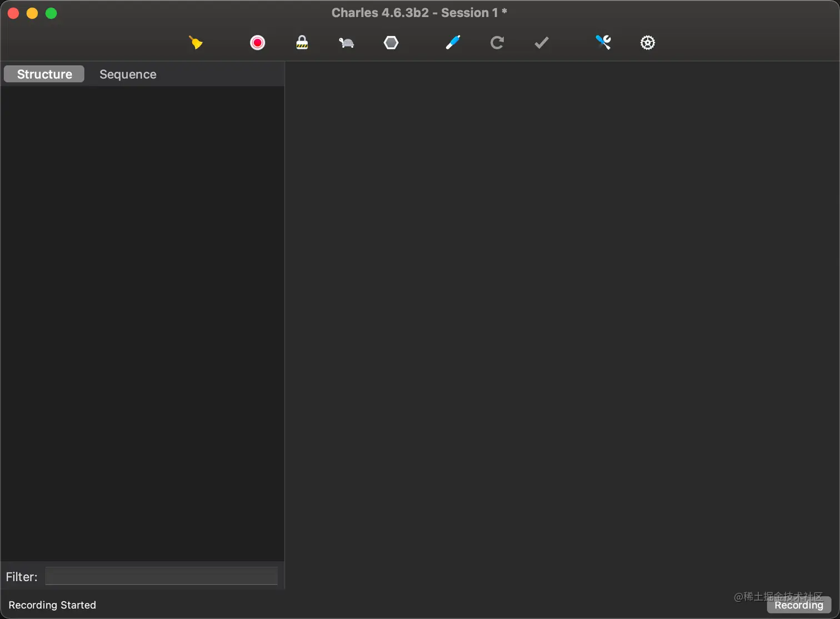Compose a new request with the pen icon
Screen dimensions: 840x619
tap(453, 43)
